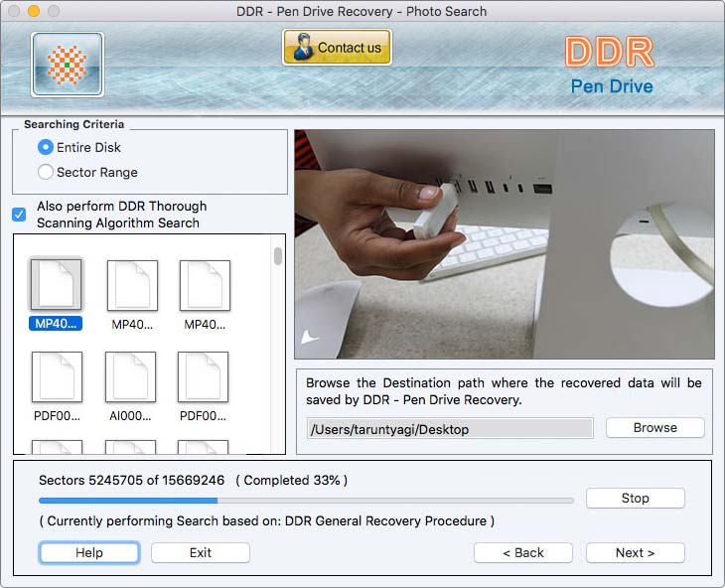Click the Completed 33% status text

(292, 481)
